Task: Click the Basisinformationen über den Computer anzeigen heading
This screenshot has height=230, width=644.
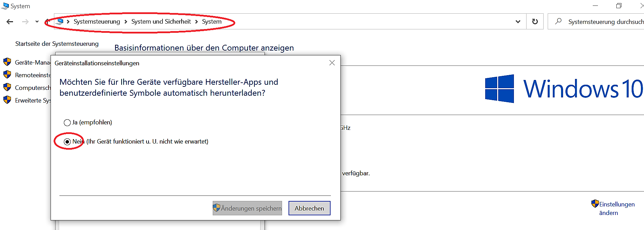Action: pyautogui.click(x=204, y=48)
